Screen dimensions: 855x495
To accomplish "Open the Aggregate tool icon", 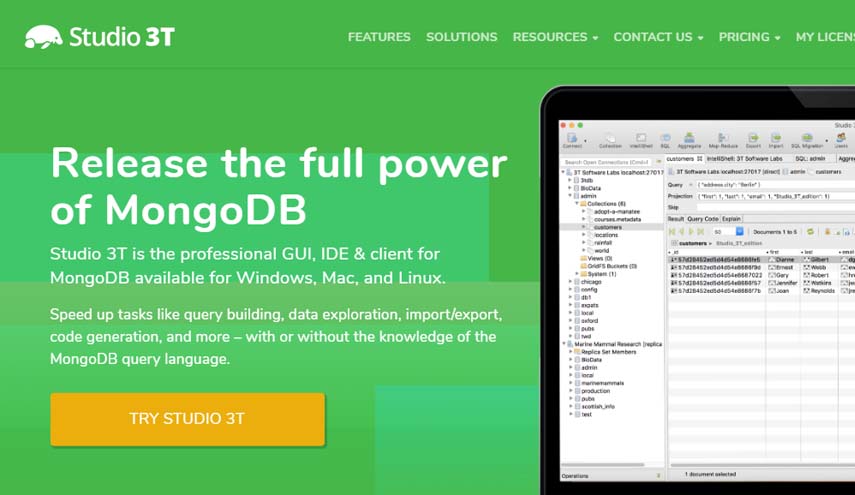I will pos(689,137).
